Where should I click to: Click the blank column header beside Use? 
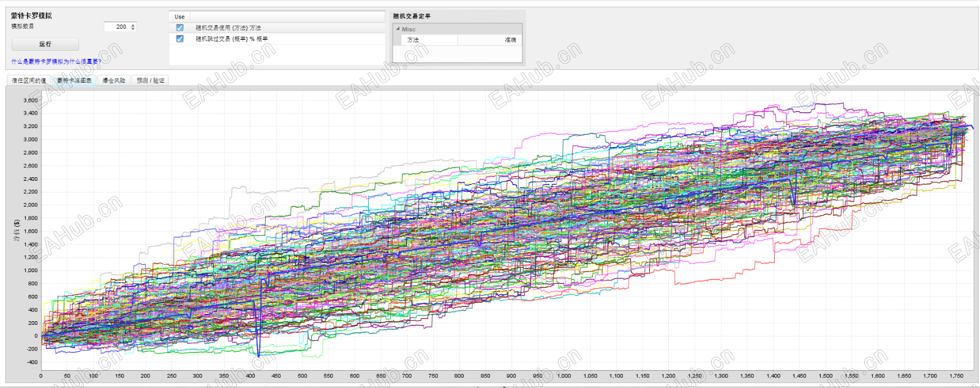coord(287,17)
